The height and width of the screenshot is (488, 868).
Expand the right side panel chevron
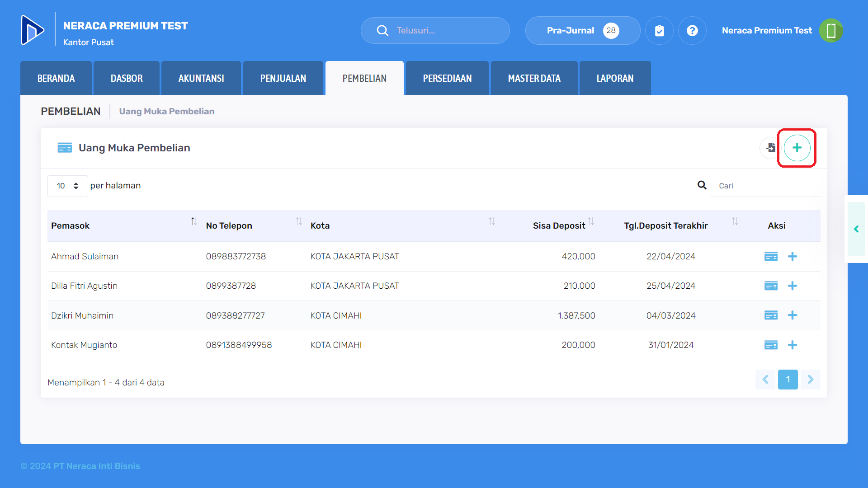coord(856,229)
